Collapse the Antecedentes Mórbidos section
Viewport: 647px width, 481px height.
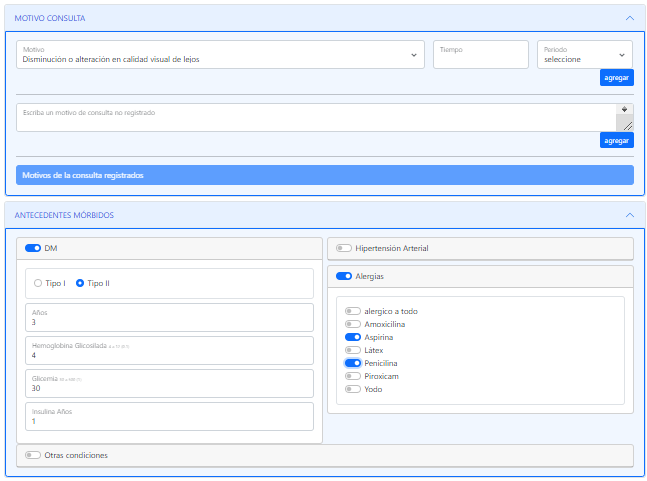(629, 215)
